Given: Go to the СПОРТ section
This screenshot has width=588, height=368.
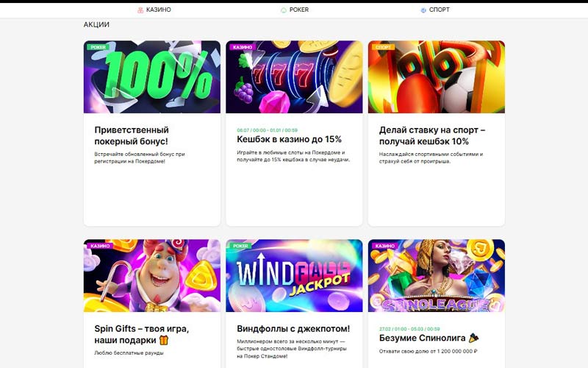Looking at the screenshot, I should pyautogui.click(x=435, y=10).
